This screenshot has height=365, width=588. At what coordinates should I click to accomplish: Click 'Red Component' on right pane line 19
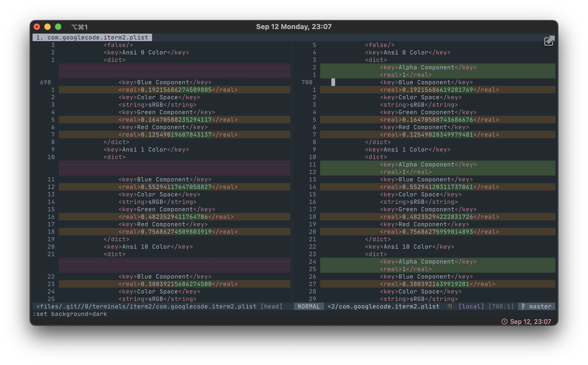[423, 224]
